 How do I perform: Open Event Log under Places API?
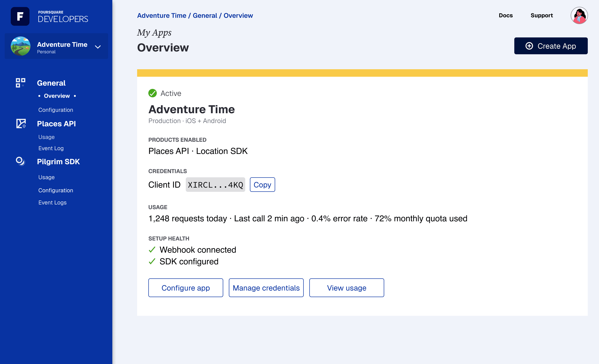coord(51,148)
